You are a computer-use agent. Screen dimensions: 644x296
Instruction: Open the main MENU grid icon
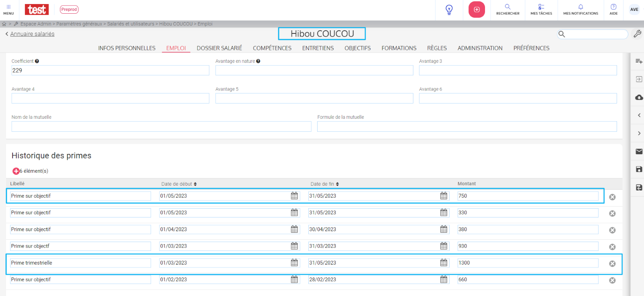click(8, 10)
